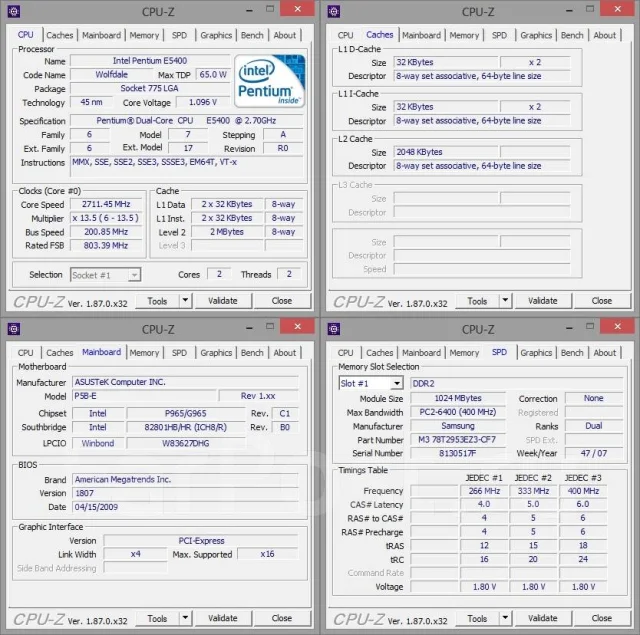Select SPD tab in Mainboard window

179,353
